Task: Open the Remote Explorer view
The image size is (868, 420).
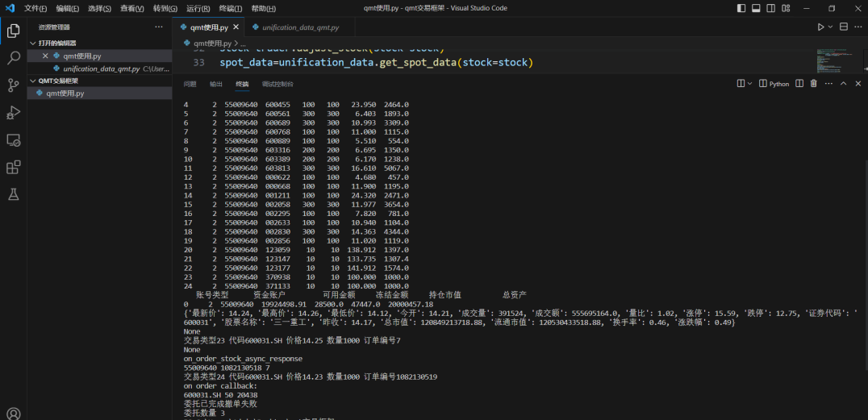Action: tap(13, 140)
